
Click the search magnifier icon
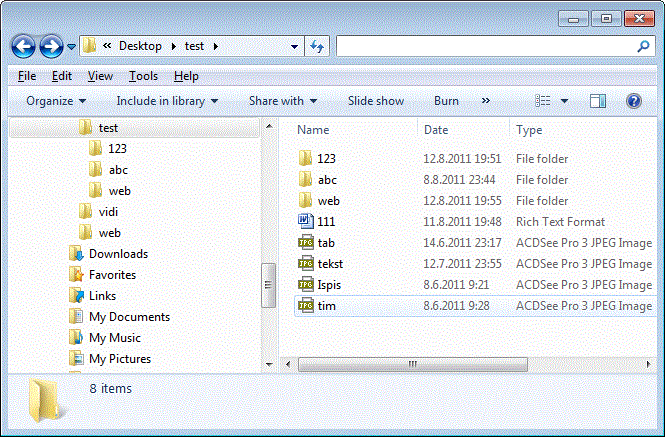coord(644,46)
